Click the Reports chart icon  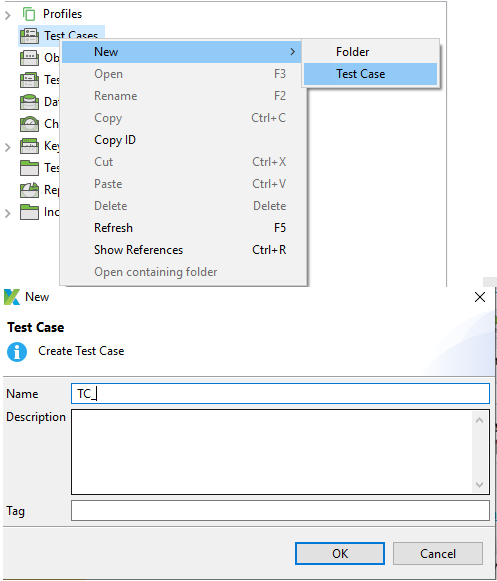tap(29, 190)
